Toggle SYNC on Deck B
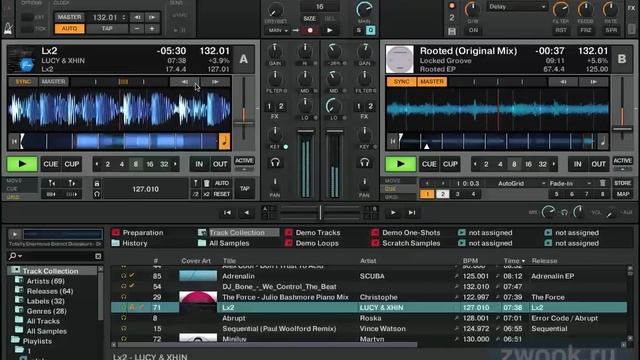Image resolution: width=640 pixels, height=360 pixels. coord(402,82)
